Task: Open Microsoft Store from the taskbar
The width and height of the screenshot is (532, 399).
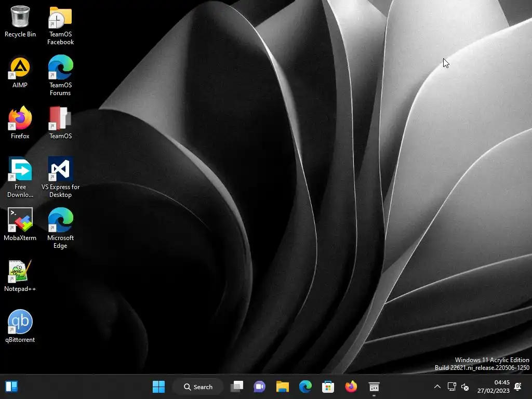Action: pos(328,387)
